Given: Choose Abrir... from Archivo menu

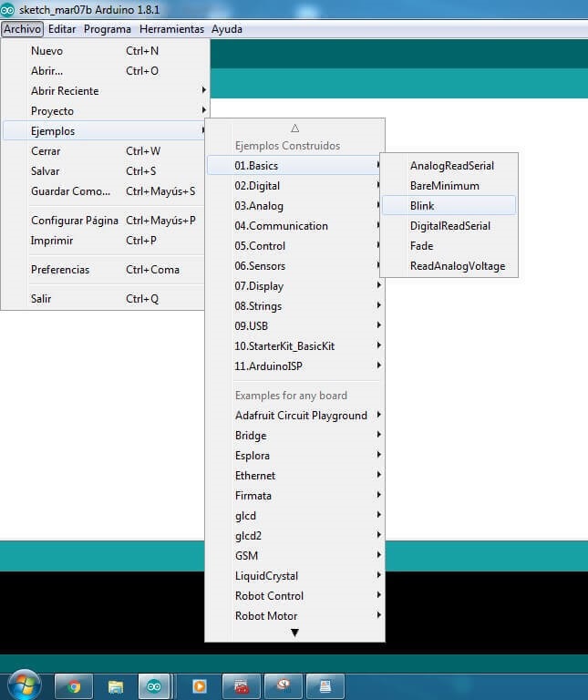Looking at the screenshot, I should coord(104,71).
